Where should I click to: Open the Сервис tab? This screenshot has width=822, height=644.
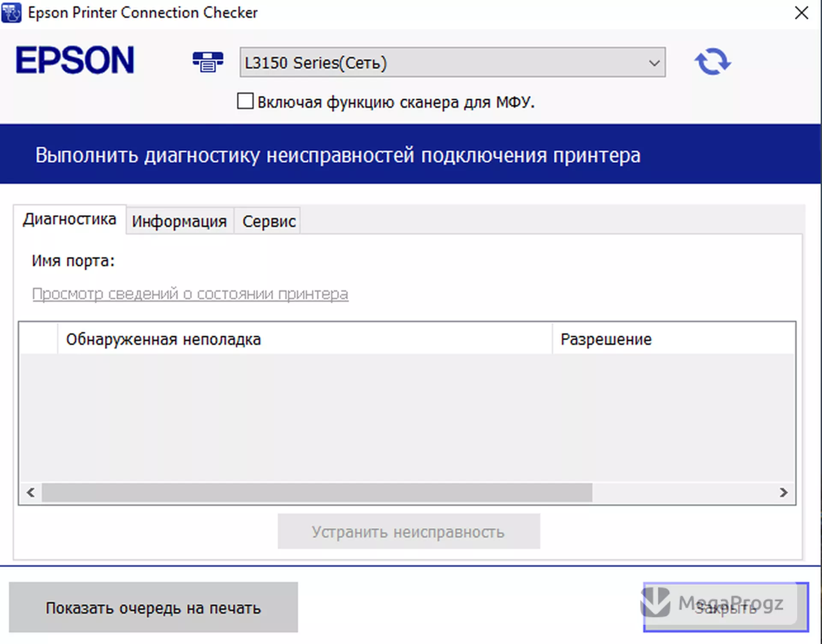click(268, 221)
